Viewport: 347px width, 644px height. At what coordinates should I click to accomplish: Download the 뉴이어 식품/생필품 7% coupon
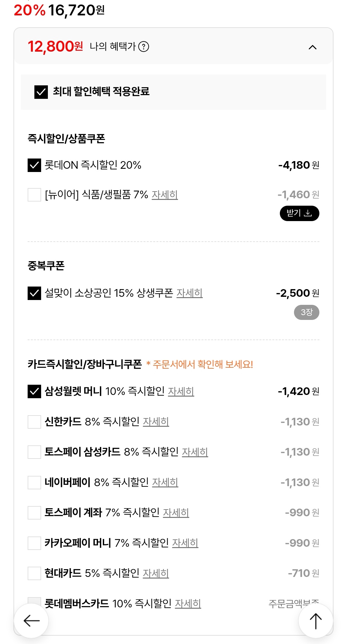299,213
